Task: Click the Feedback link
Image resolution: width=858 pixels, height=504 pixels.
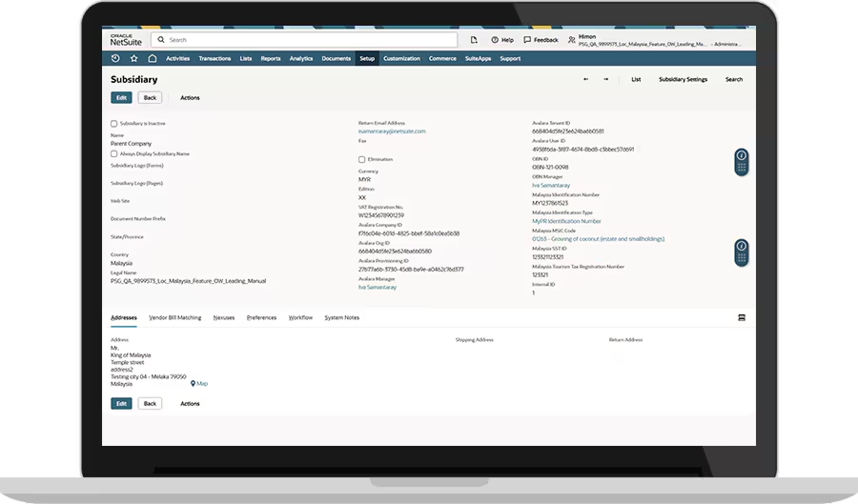Action: click(x=545, y=40)
